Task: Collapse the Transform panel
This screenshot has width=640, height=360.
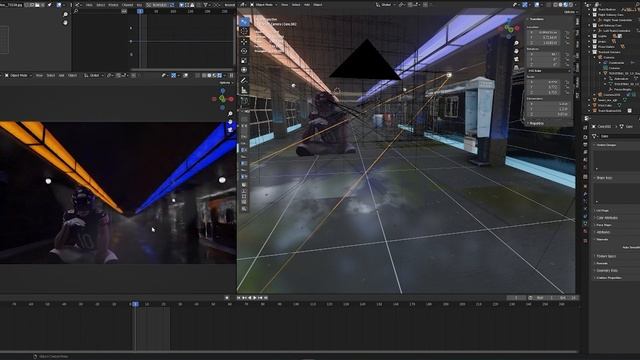Action: point(536,19)
